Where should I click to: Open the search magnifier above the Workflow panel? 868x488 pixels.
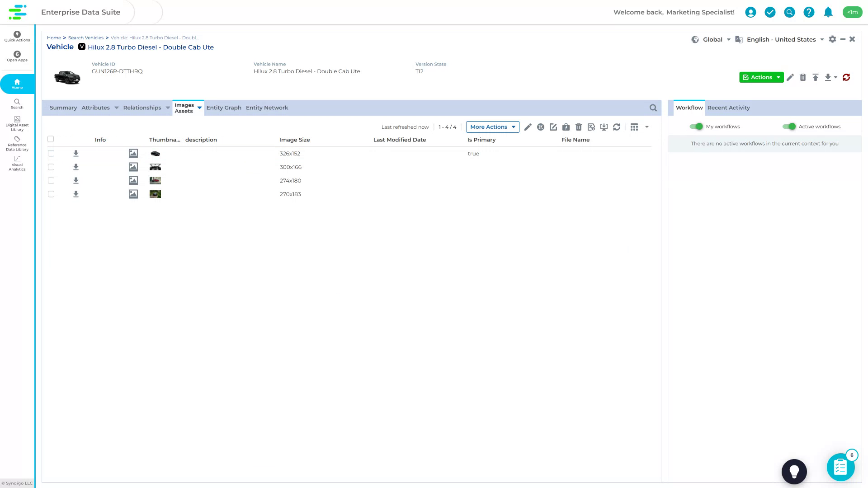pos(653,108)
